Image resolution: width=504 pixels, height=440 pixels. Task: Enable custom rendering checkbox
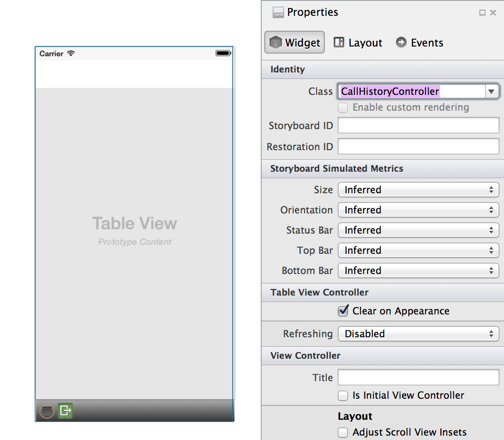[343, 108]
